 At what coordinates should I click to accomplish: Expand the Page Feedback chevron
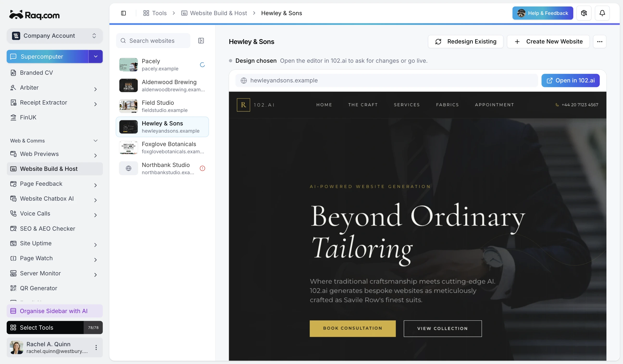[x=95, y=185]
